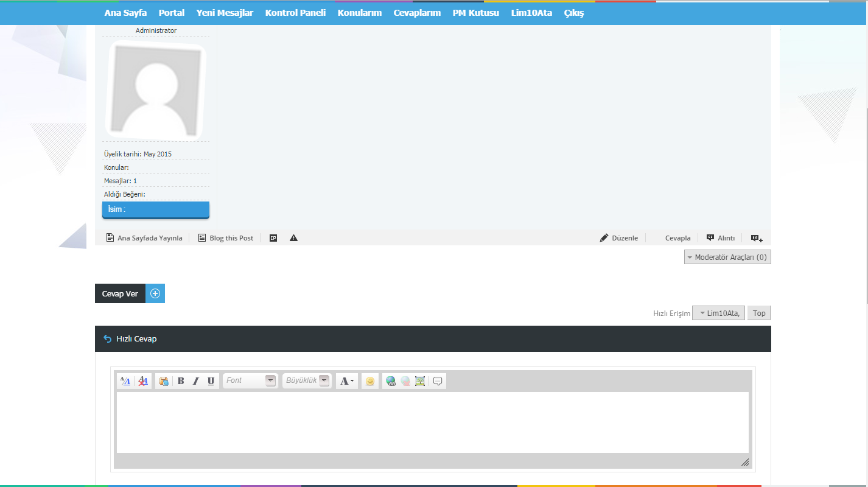Click the plus icon beside Cevap Ver

tap(155, 293)
